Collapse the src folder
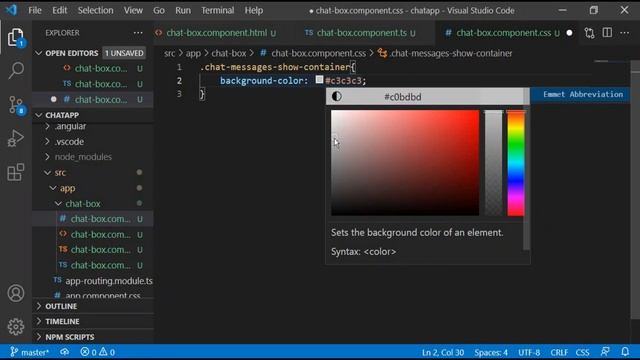Screen dimensions: 640x360 pos(60,173)
